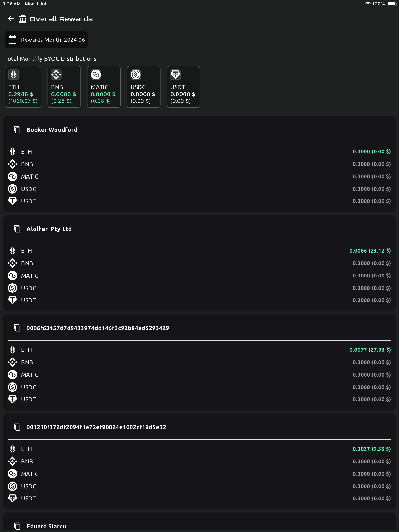
Task: Click Booker Woodford's green ETH 0.0000 value
Action: [x=372, y=151]
